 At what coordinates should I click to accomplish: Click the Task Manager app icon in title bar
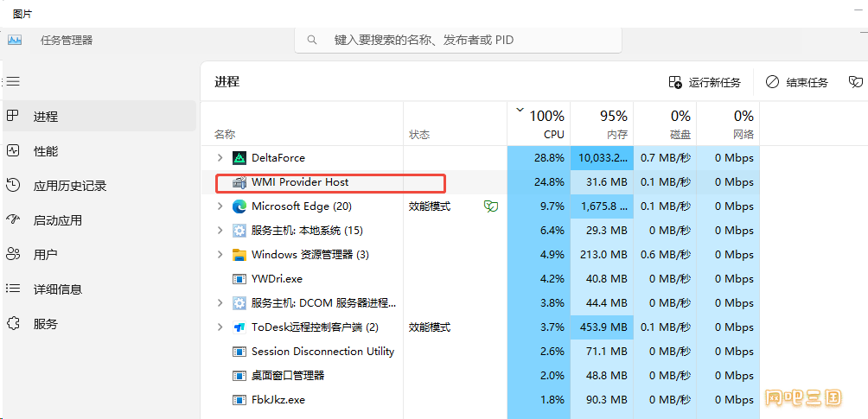[15, 40]
